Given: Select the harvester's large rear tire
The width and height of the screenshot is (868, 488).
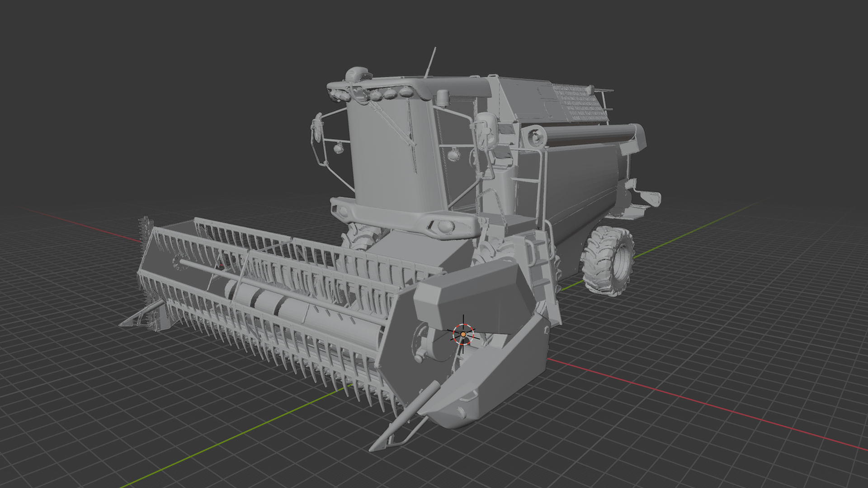Looking at the screenshot, I should tap(609, 261).
